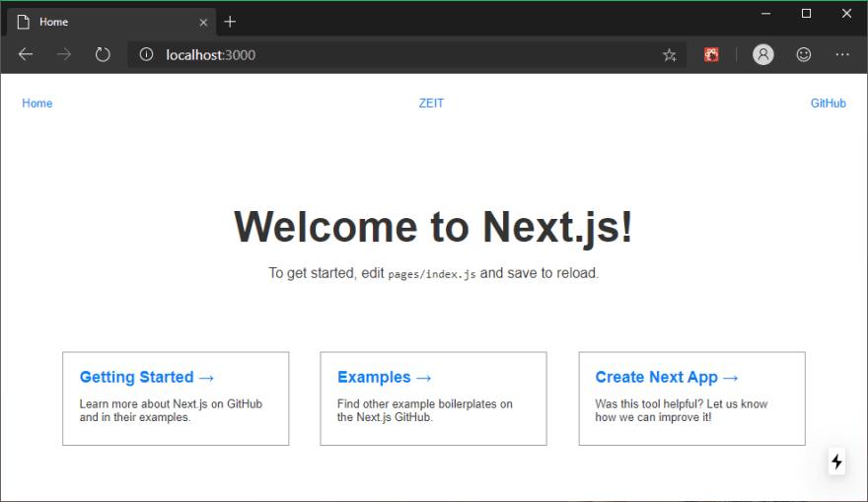The height and width of the screenshot is (502, 868).
Task: Maximize the browser window
Action: [806, 13]
